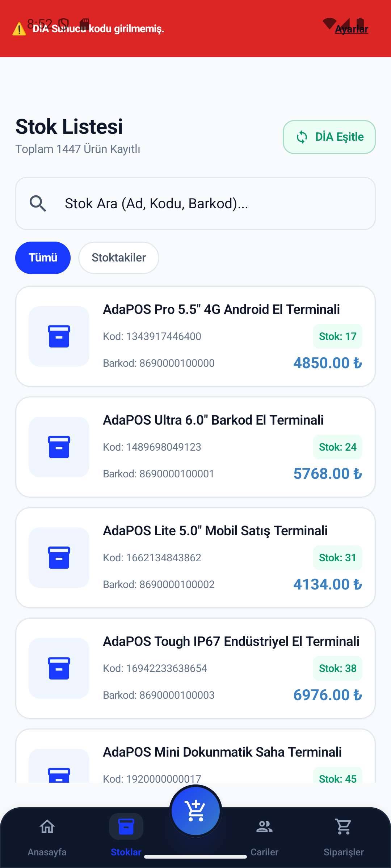391x868 pixels.
Task: Click the search magnifier icon
Action: [x=38, y=204]
